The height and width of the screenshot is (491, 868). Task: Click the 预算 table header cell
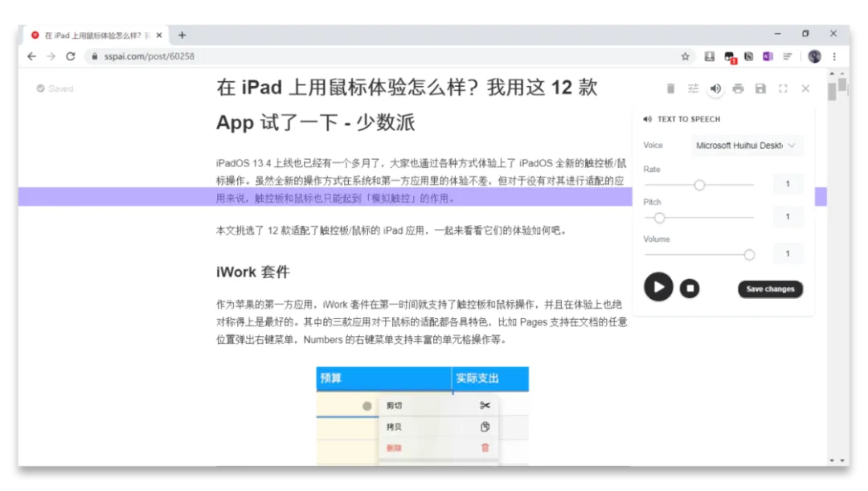pyautogui.click(x=383, y=378)
